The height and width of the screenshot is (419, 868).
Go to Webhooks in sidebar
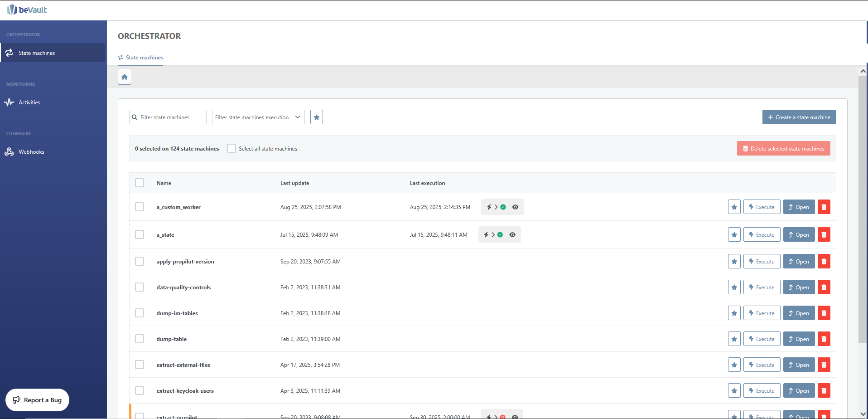[31, 152]
